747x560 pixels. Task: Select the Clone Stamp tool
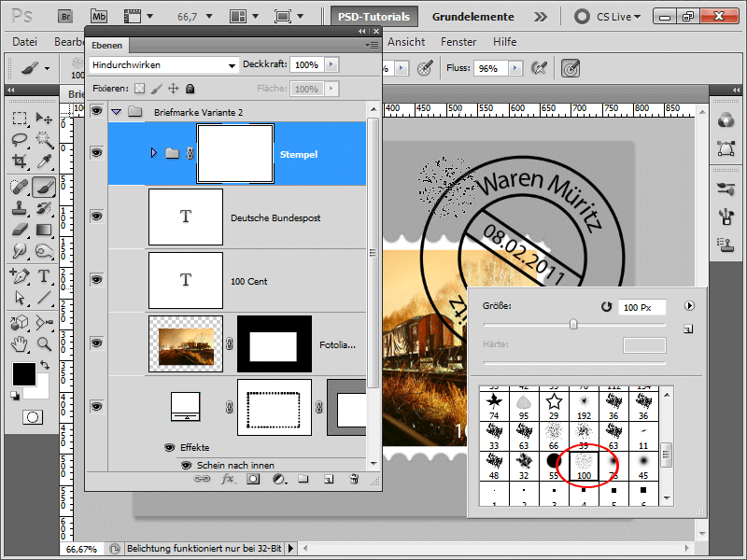tap(20, 208)
